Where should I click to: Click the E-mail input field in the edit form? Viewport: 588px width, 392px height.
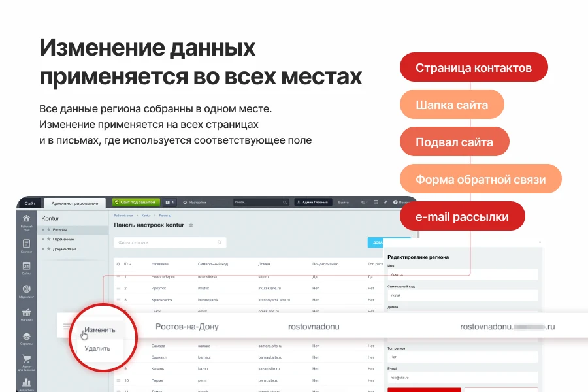point(463,378)
